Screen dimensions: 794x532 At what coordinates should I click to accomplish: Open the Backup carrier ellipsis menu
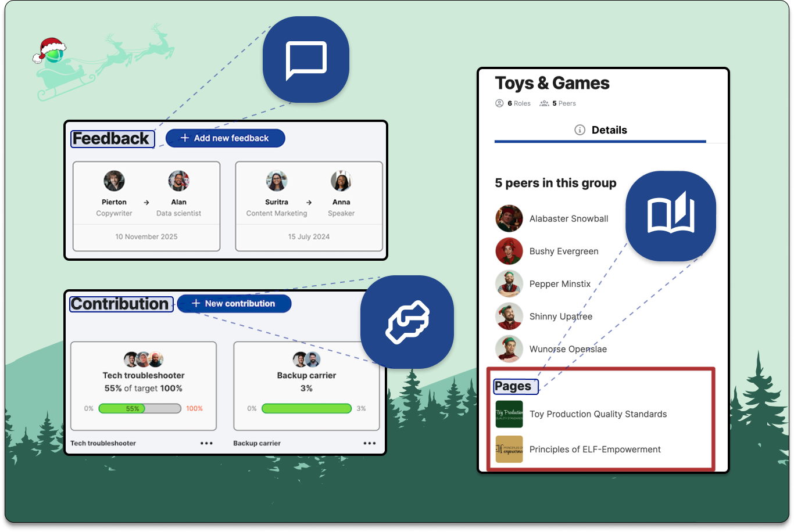[370, 443]
